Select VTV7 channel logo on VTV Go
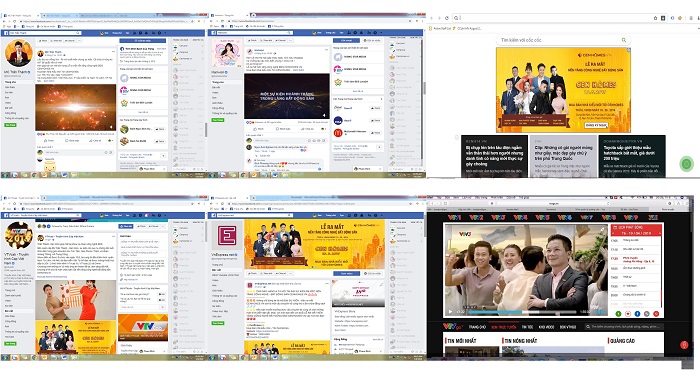This screenshot has height=374, width=700. click(587, 217)
